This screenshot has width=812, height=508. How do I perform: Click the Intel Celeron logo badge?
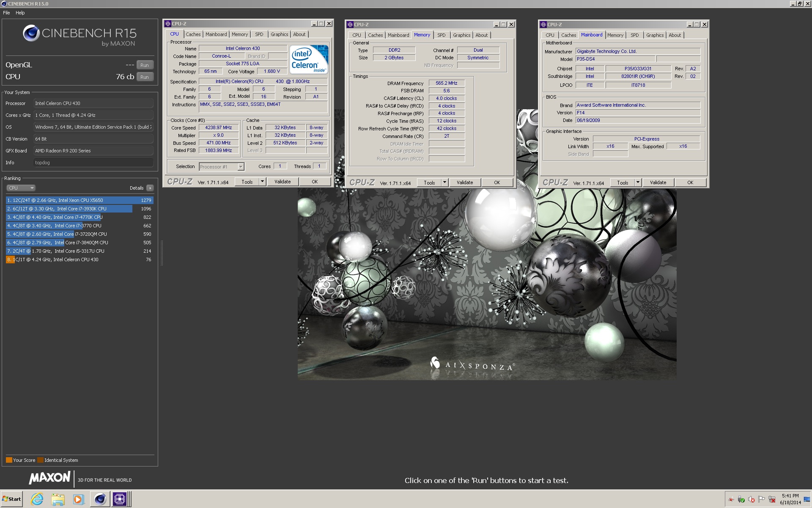tap(310, 60)
